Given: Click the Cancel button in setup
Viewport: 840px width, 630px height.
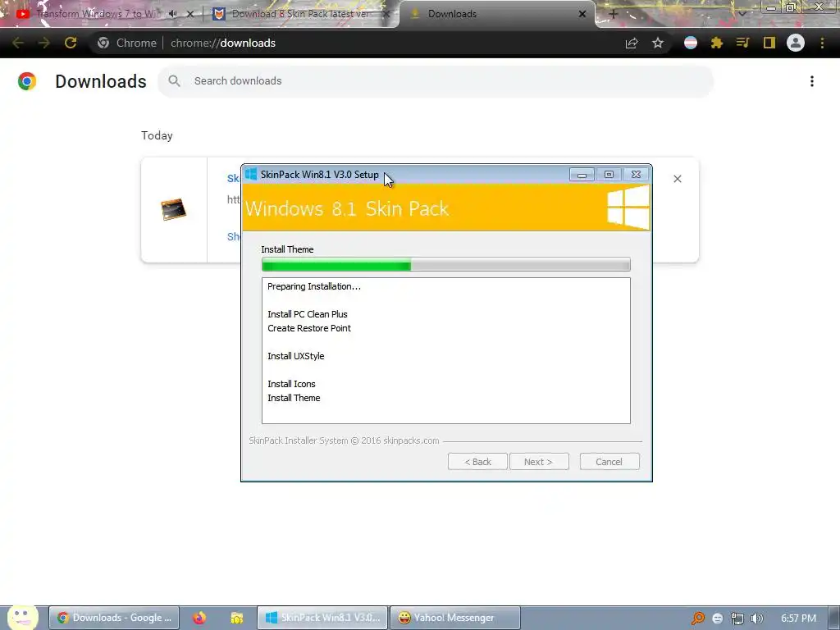Looking at the screenshot, I should (x=609, y=462).
